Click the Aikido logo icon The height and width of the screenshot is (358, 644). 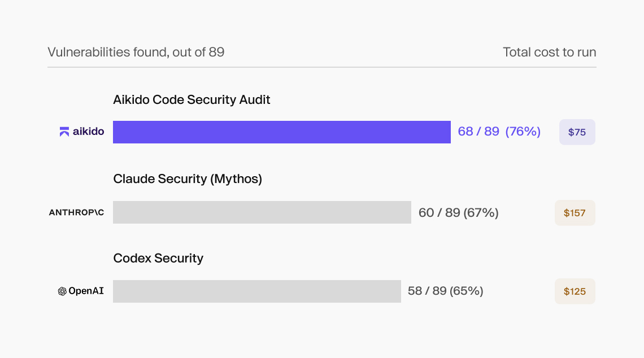[x=64, y=132]
